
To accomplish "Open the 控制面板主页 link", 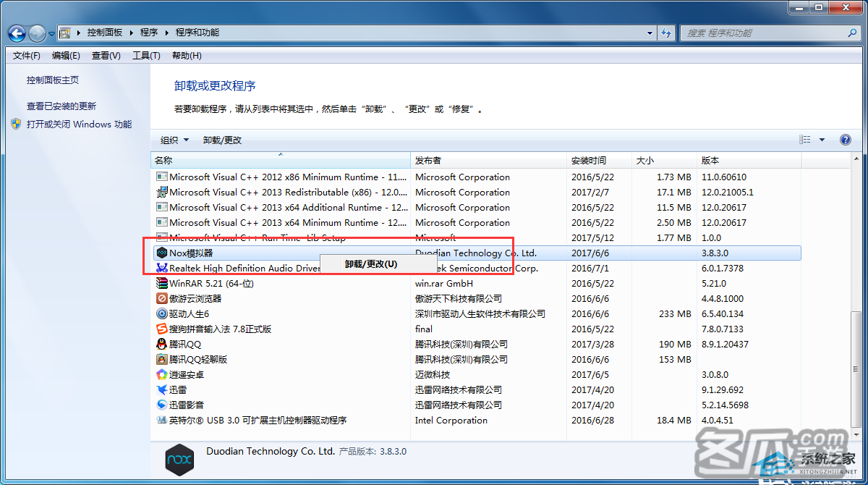I will 53,80.
